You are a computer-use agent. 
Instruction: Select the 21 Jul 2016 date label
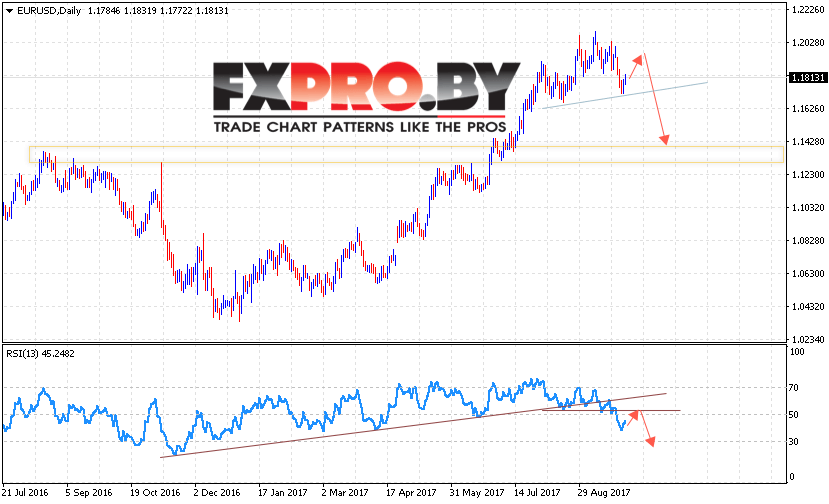[x=25, y=493]
